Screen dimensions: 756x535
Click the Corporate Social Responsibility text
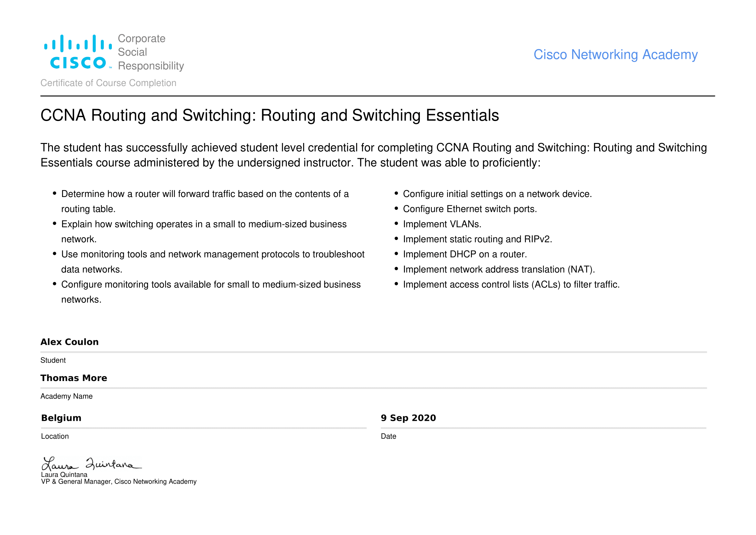click(x=151, y=52)
